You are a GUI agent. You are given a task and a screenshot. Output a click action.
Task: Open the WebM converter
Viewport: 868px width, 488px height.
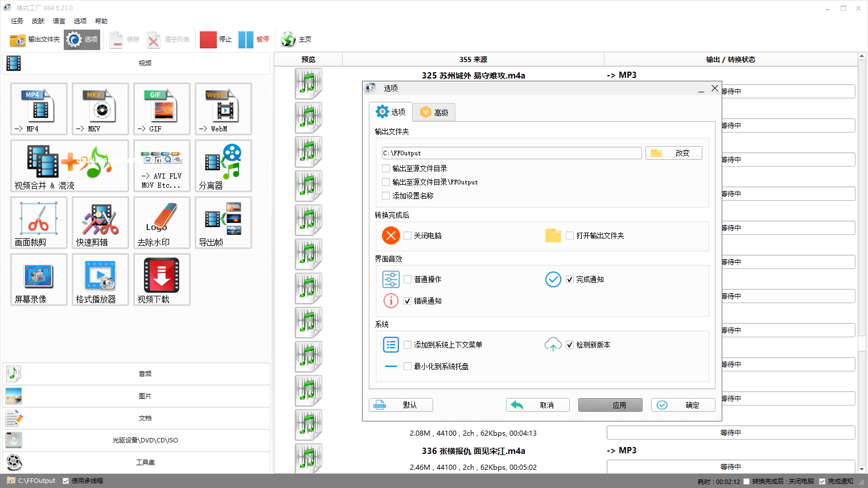pyautogui.click(x=223, y=109)
